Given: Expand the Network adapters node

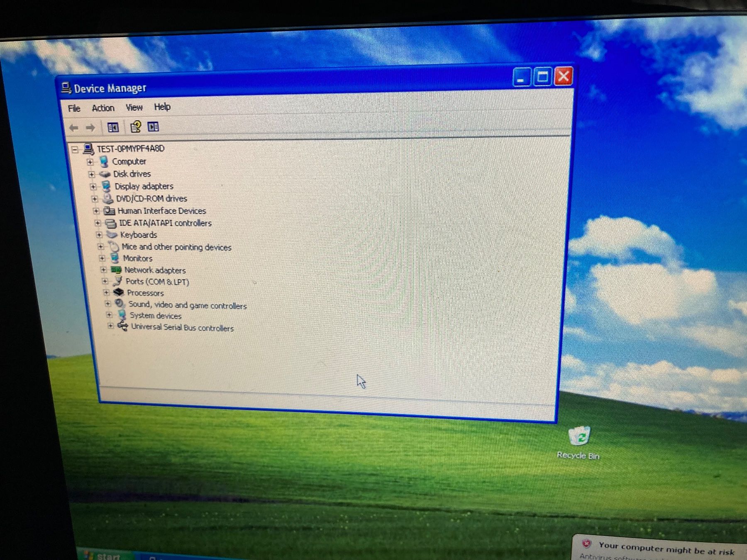Looking at the screenshot, I should pos(103,270).
